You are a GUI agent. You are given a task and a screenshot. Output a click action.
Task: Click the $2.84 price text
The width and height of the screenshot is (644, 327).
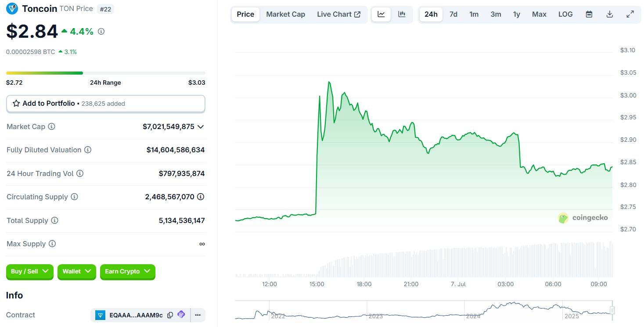coord(32,32)
